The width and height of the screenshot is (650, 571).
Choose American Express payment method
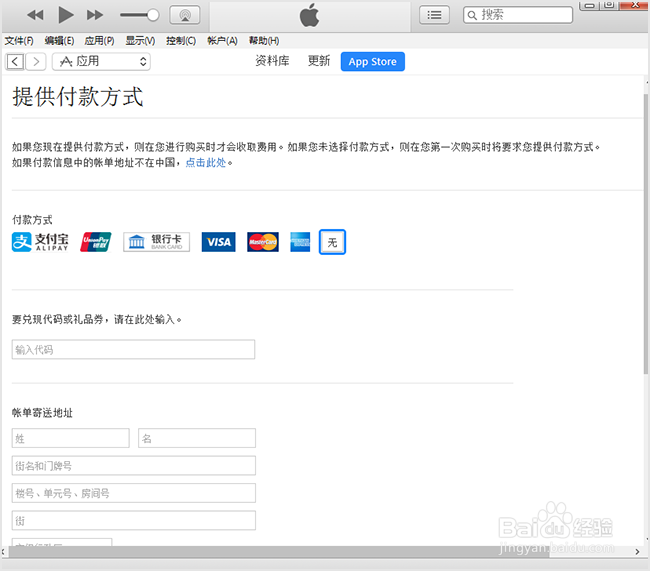click(x=300, y=242)
